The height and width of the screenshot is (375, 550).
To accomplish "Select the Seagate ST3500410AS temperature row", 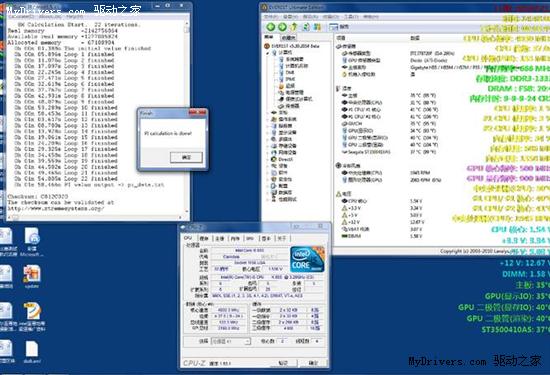I will pos(389,152).
